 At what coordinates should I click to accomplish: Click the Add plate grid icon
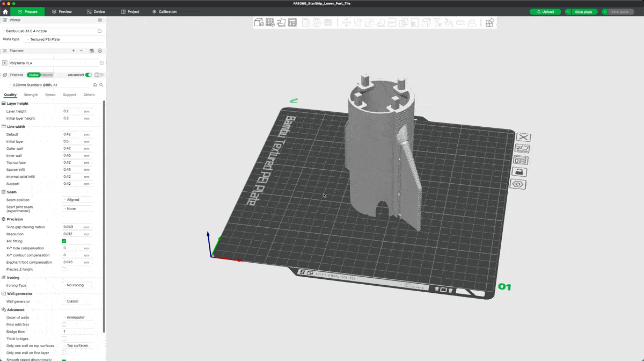270,23
